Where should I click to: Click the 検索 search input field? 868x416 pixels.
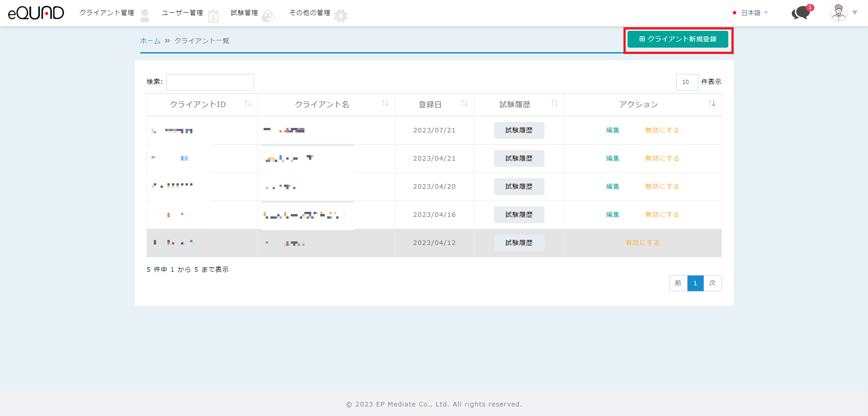[210, 82]
